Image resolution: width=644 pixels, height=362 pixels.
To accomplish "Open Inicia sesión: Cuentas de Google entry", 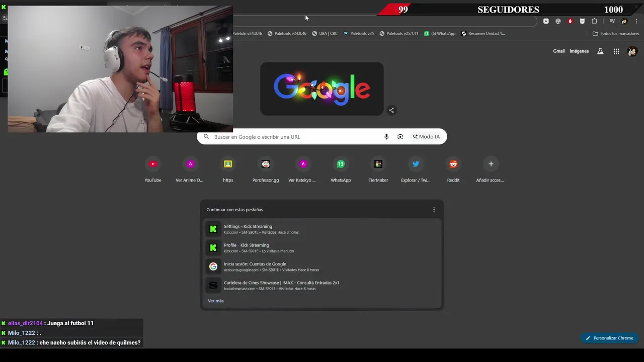I will pos(322,266).
